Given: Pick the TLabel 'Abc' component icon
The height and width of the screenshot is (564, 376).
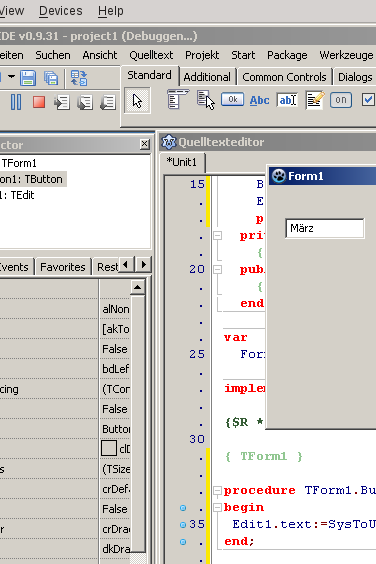Looking at the screenshot, I should (259, 100).
